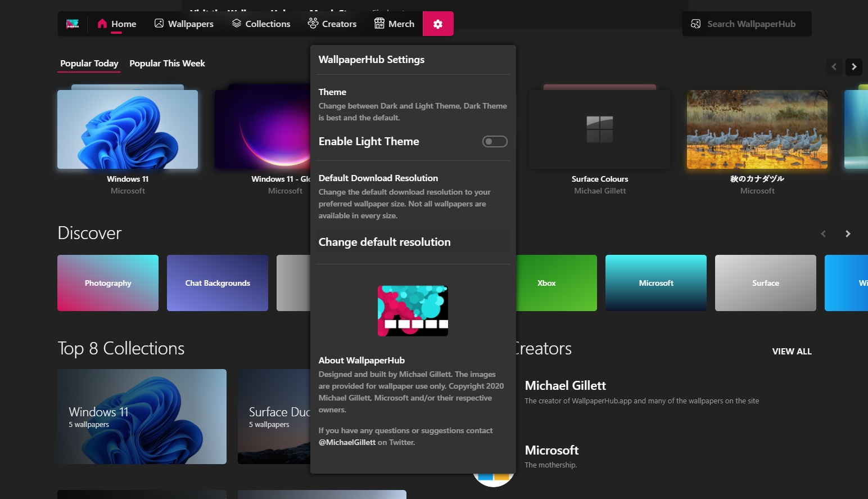
Task: Go to previous popular wallpapers arrow
Action: 834,66
